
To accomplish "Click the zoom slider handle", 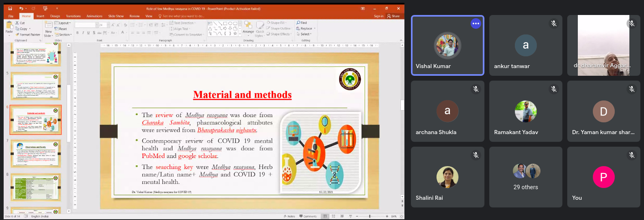I will click(370, 216).
